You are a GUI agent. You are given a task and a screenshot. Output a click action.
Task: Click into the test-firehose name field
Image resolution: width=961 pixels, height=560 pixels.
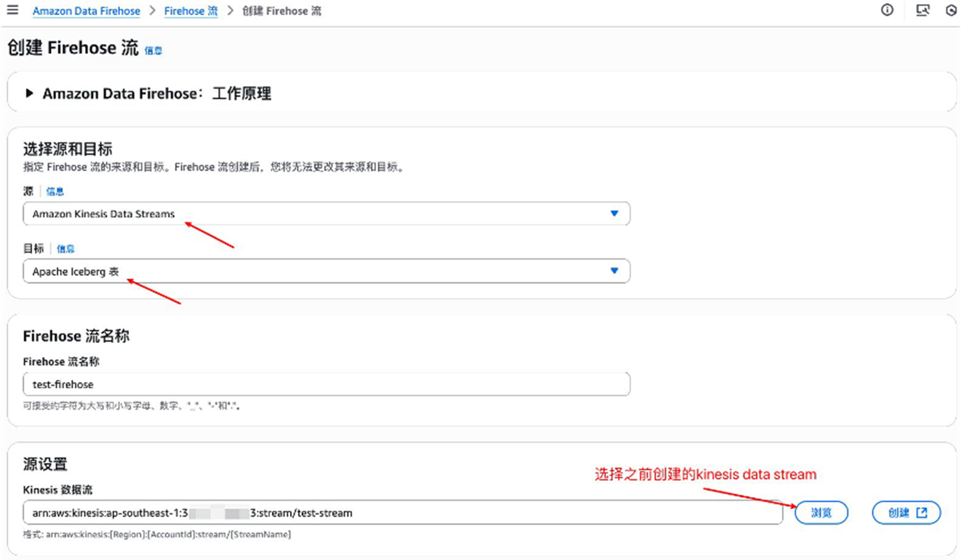pyautogui.click(x=326, y=384)
